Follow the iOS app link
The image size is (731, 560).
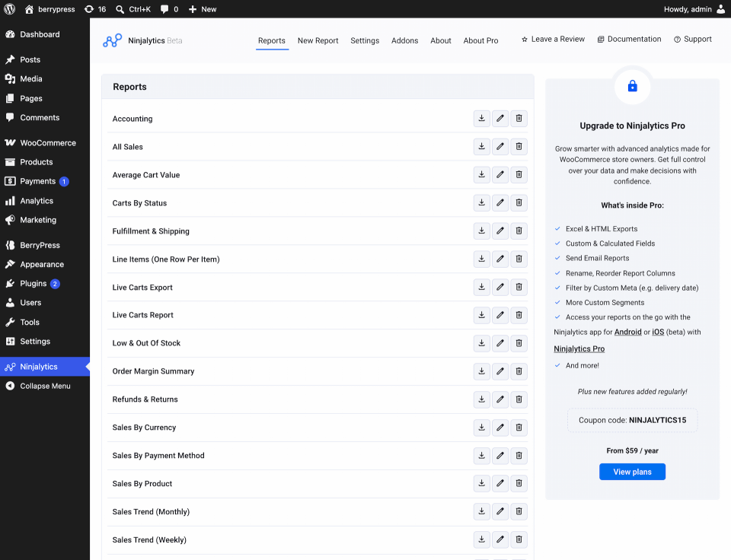[658, 332]
